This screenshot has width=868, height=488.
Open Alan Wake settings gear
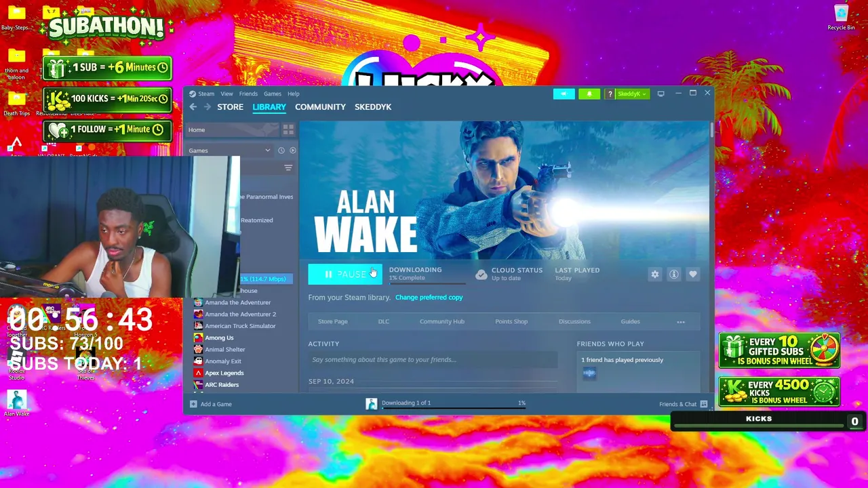click(x=655, y=274)
